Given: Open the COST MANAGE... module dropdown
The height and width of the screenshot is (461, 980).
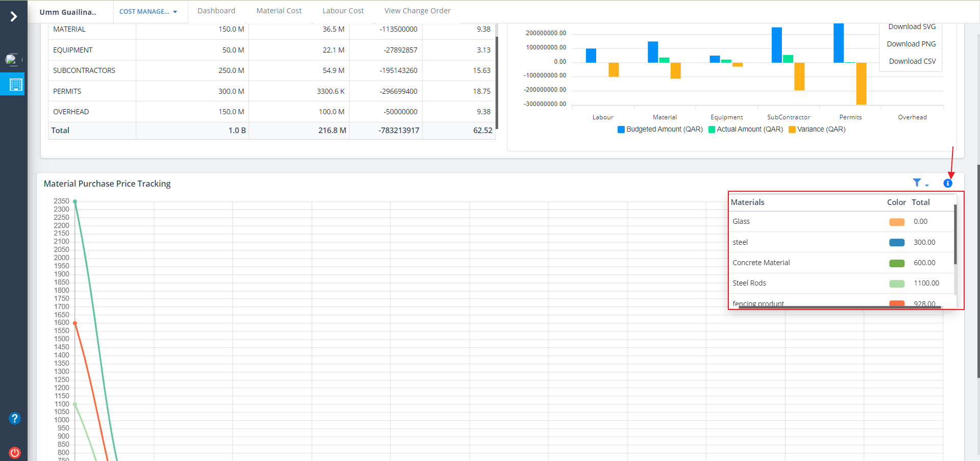Looking at the screenshot, I should [x=148, y=12].
